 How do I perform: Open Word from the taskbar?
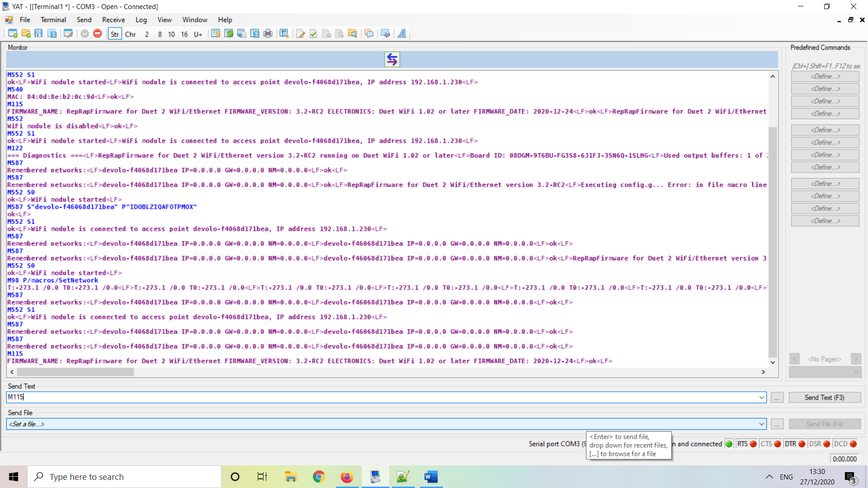pos(431,477)
